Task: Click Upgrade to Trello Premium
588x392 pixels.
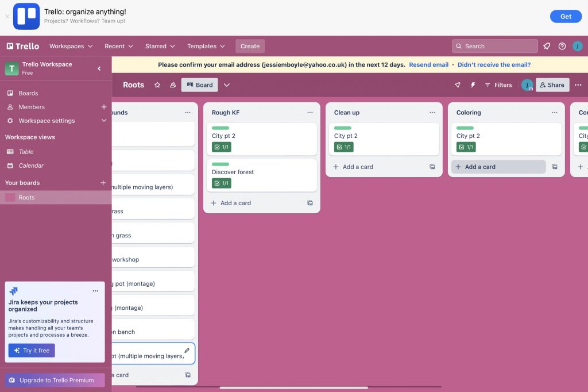Action: click(55, 380)
